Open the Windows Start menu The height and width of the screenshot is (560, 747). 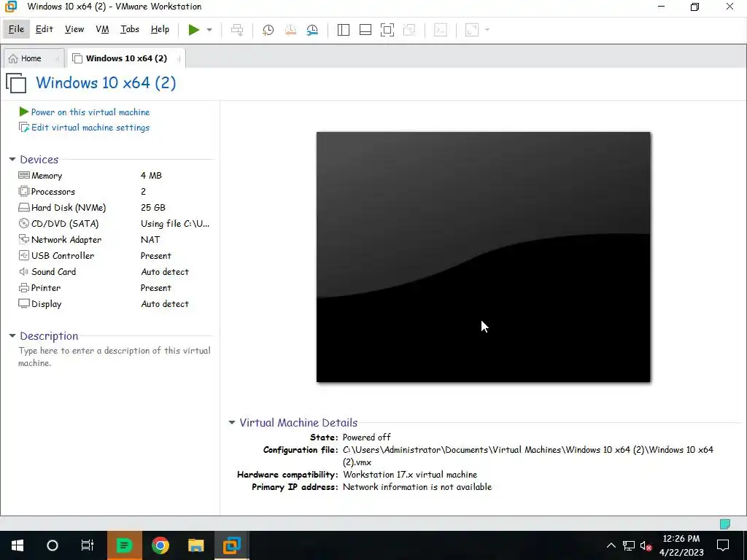18,545
